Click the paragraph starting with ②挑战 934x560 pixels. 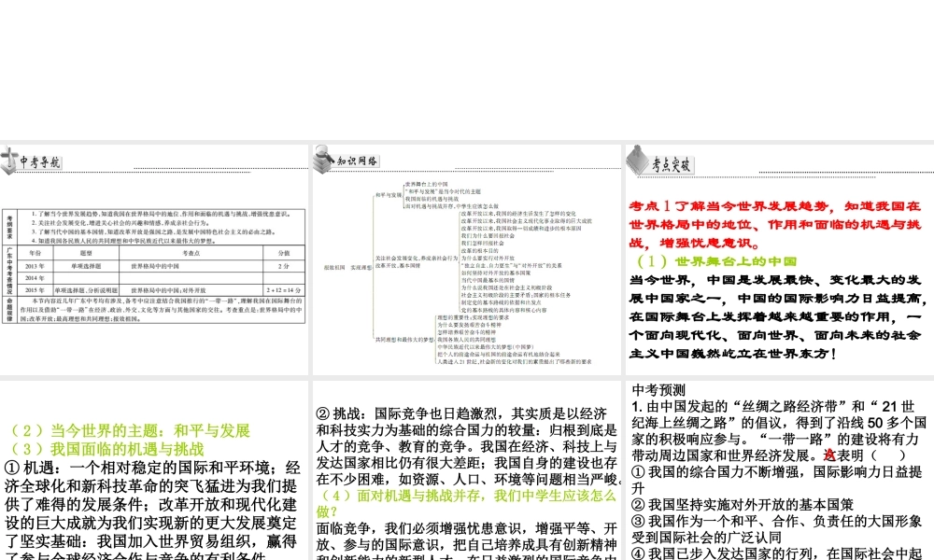[469, 446]
